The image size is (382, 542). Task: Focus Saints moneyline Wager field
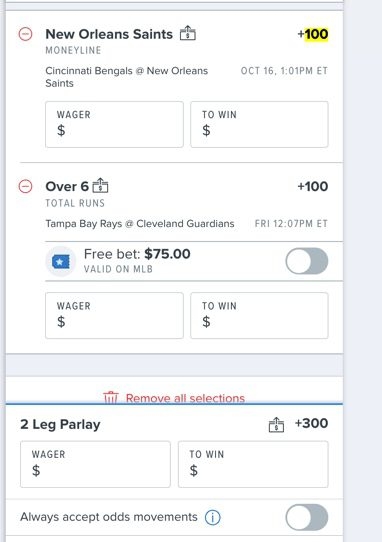click(114, 124)
